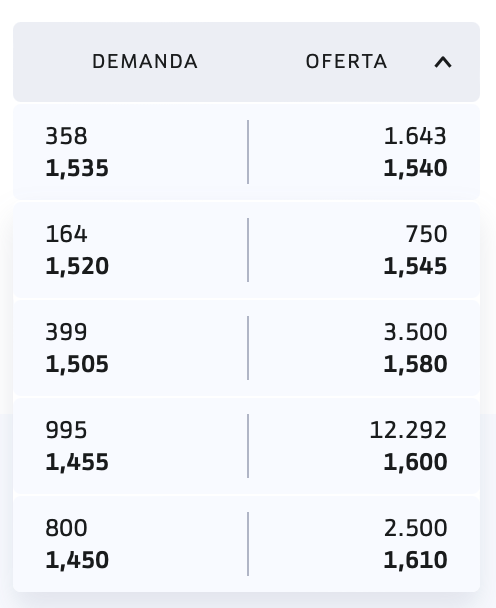Image resolution: width=496 pixels, height=608 pixels.
Task: Click demand volume 164
Action: (66, 234)
